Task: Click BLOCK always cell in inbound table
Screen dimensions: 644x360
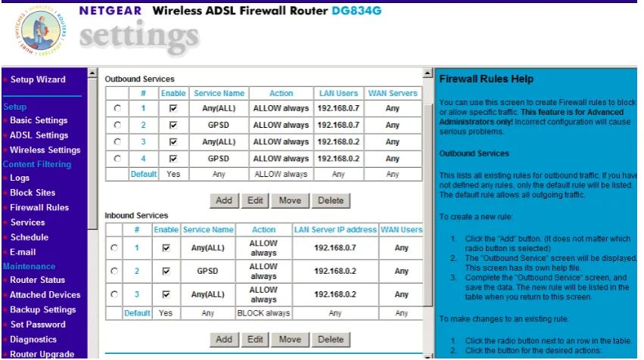Action: (x=263, y=313)
